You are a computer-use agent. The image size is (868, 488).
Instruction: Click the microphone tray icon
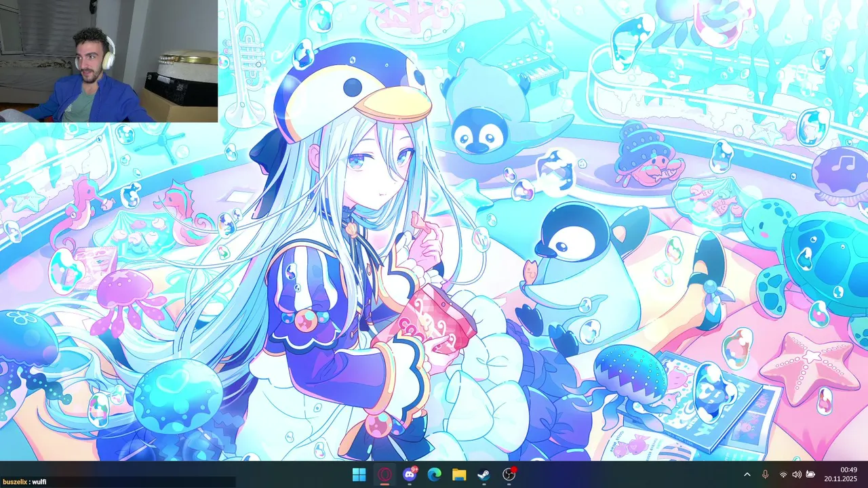pyautogui.click(x=765, y=474)
